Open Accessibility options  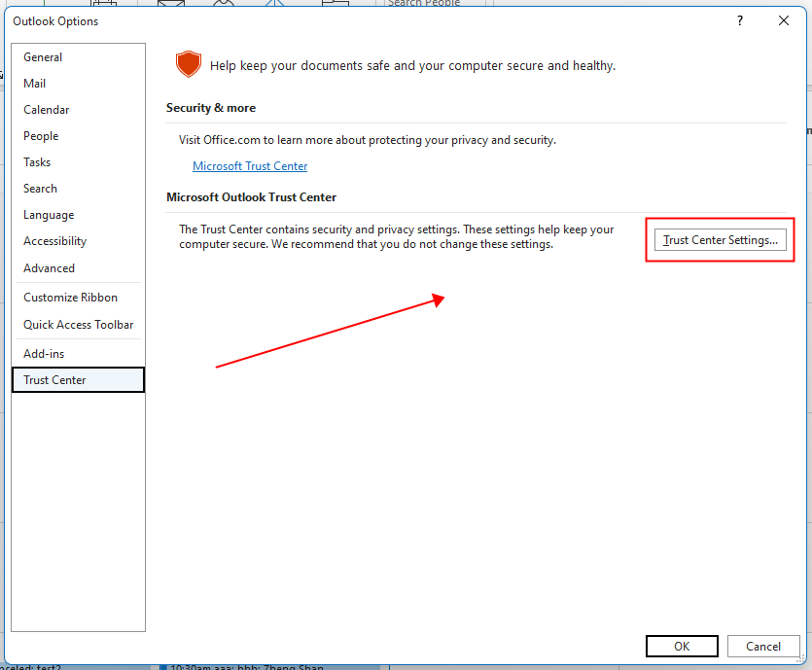[x=55, y=241]
